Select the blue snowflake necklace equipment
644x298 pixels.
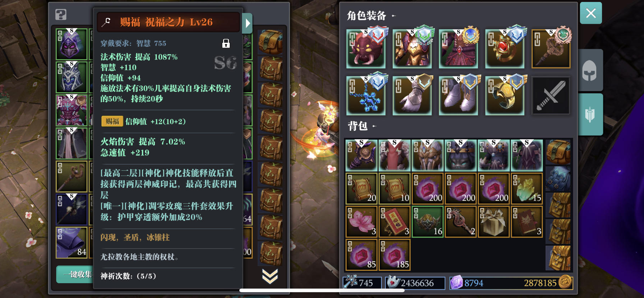[x=366, y=96]
